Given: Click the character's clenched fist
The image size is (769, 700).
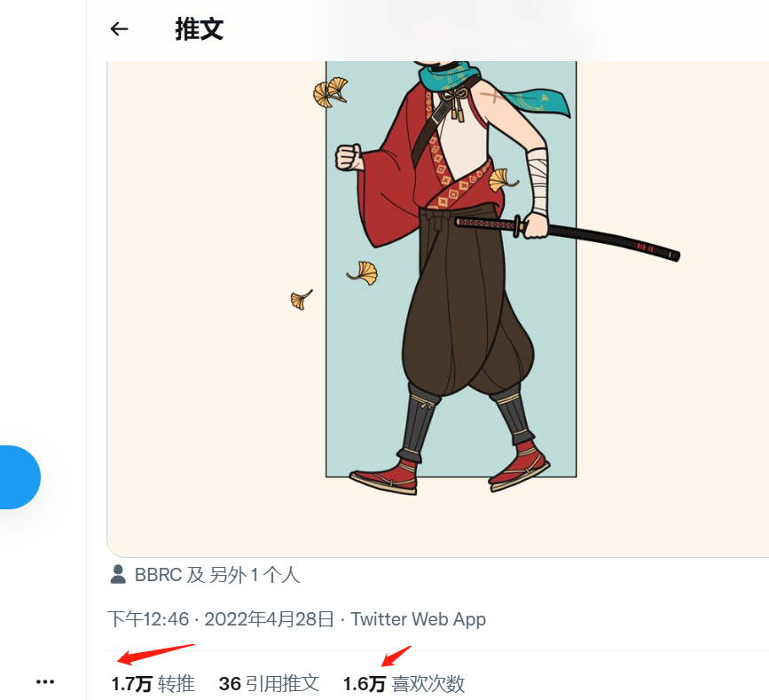Looking at the screenshot, I should pyautogui.click(x=349, y=157).
